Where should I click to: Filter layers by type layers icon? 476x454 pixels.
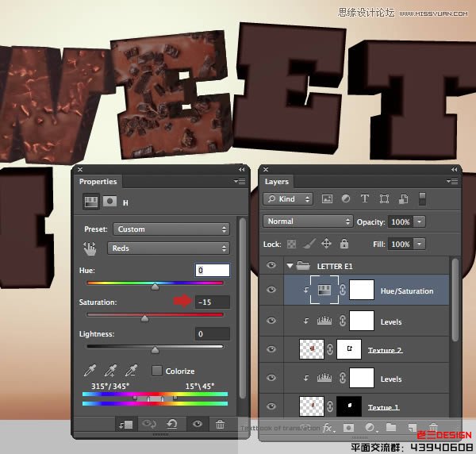365,199
